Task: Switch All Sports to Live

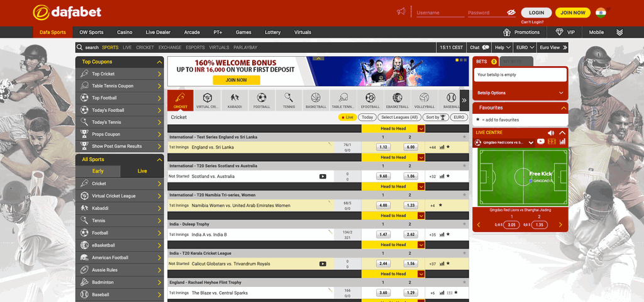Action: (x=142, y=171)
